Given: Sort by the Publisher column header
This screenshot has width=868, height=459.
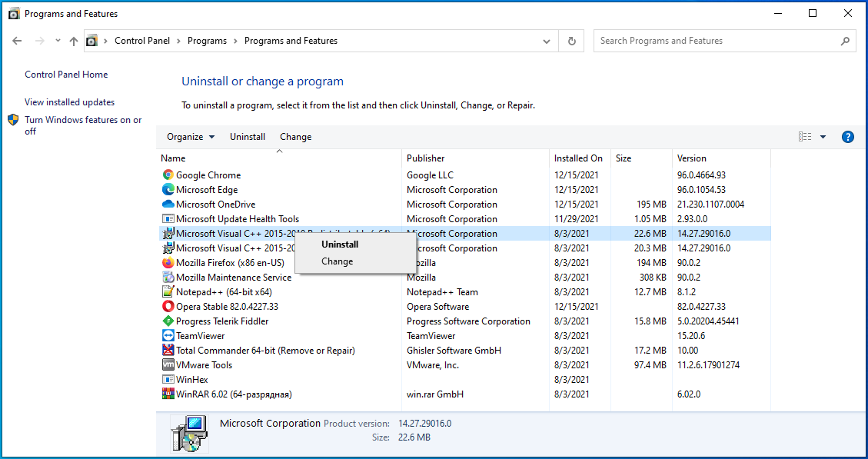Looking at the screenshot, I should coord(476,158).
